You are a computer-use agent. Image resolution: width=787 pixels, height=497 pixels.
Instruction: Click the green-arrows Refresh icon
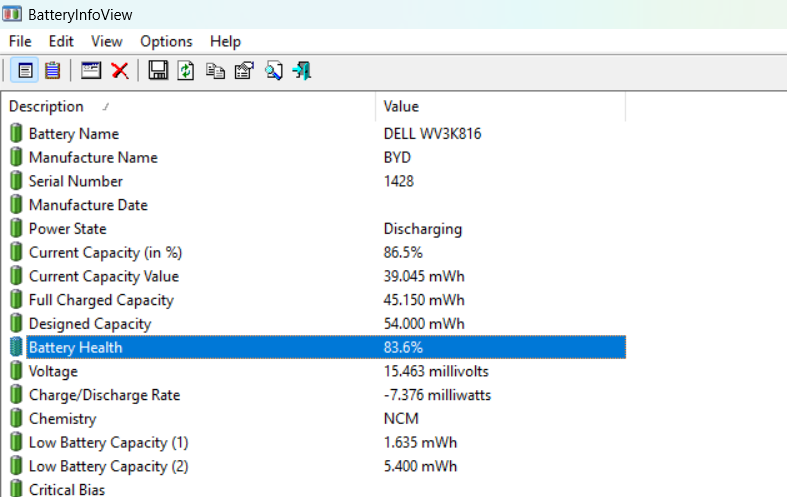pyautogui.click(x=186, y=70)
